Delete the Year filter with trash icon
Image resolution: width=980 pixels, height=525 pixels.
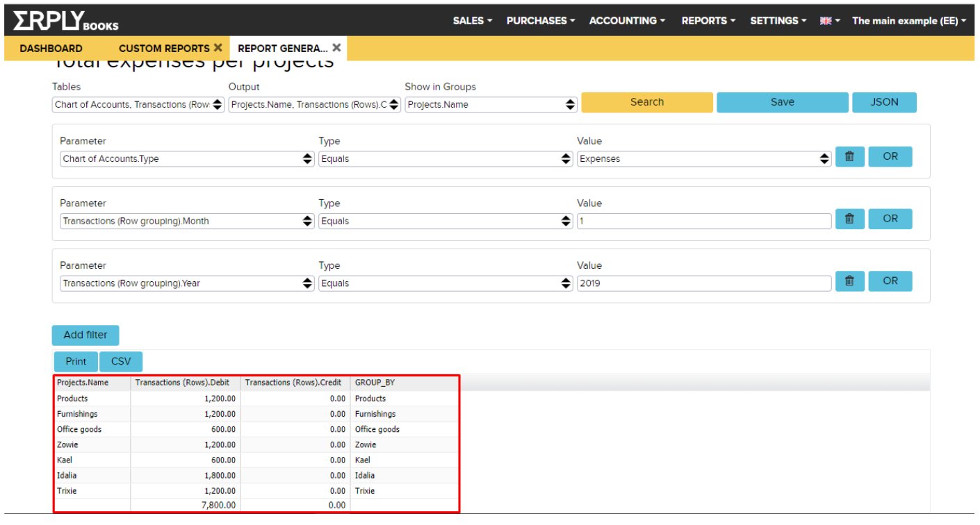pos(849,281)
